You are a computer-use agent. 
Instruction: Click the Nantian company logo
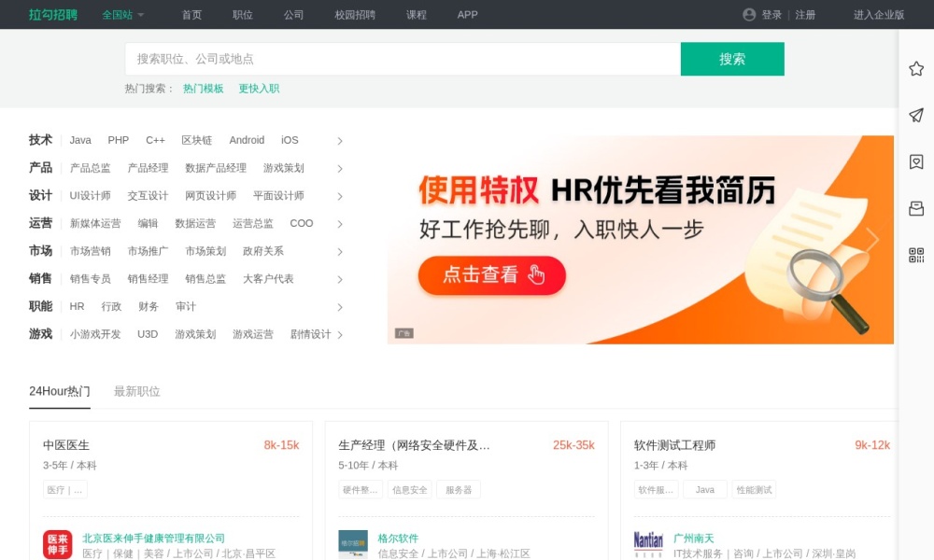649,544
